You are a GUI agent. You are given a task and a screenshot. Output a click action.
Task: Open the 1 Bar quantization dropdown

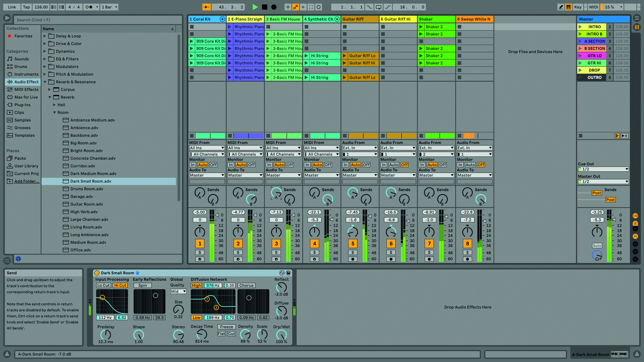[109, 7]
